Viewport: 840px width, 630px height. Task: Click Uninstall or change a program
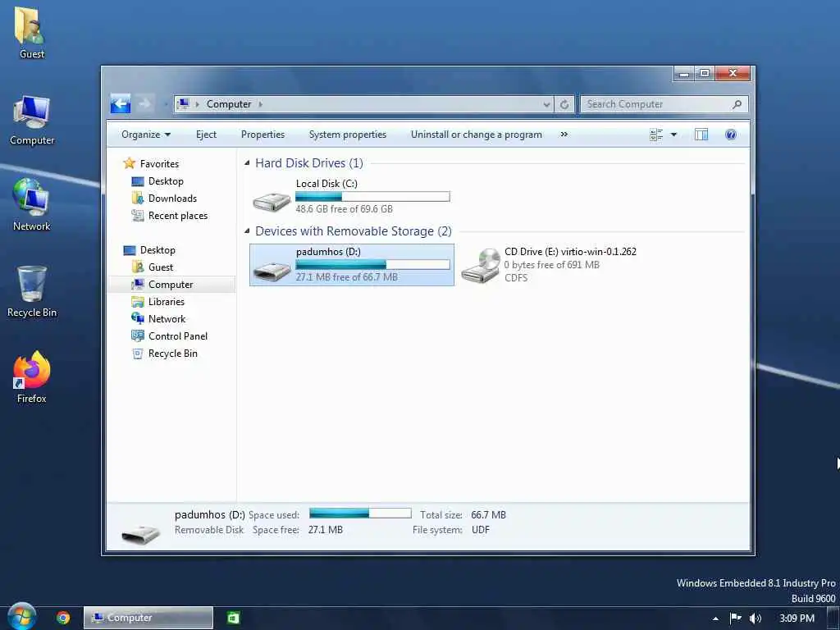(x=477, y=135)
